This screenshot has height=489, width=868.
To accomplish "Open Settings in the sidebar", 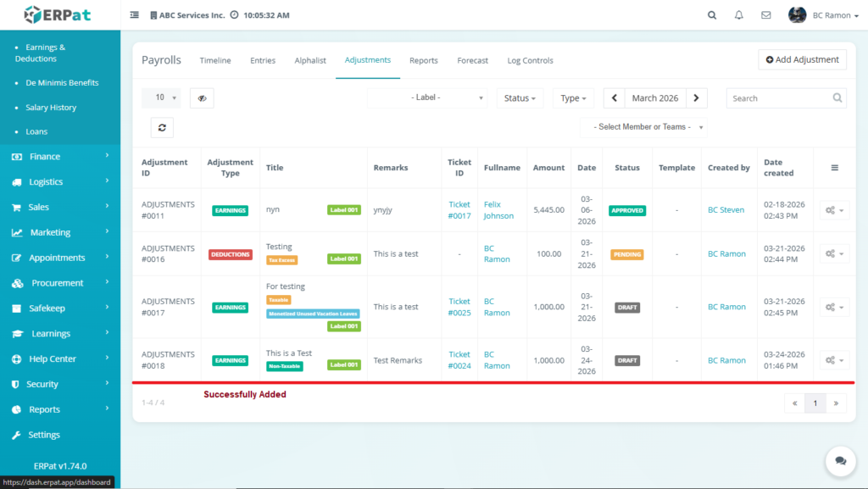I will (44, 435).
